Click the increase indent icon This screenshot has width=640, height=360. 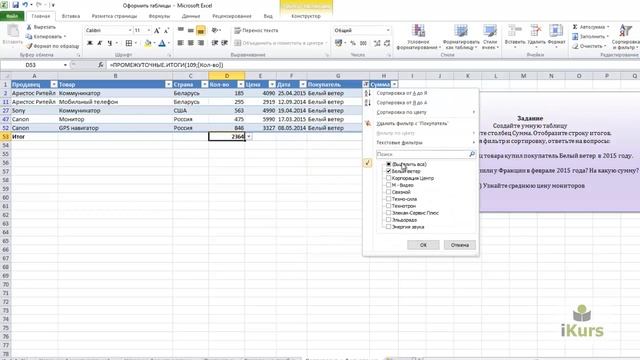[224, 43]
